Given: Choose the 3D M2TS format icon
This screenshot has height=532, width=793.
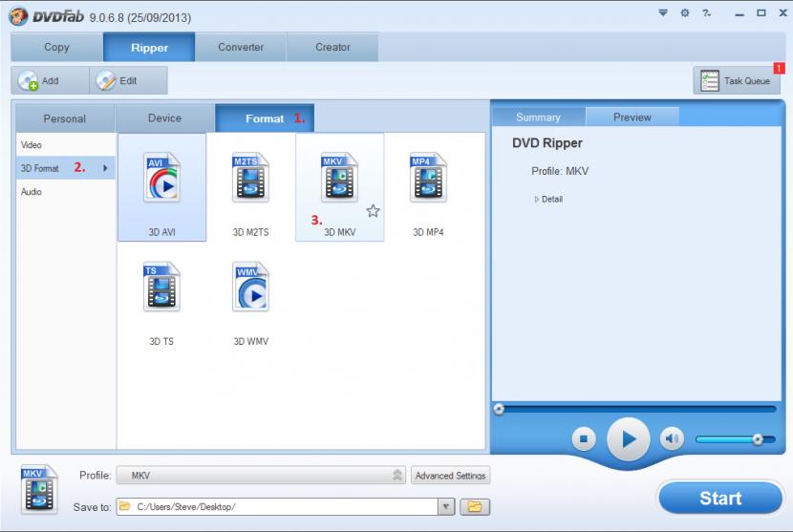Looking at the screenshot, I should (250, 177).
